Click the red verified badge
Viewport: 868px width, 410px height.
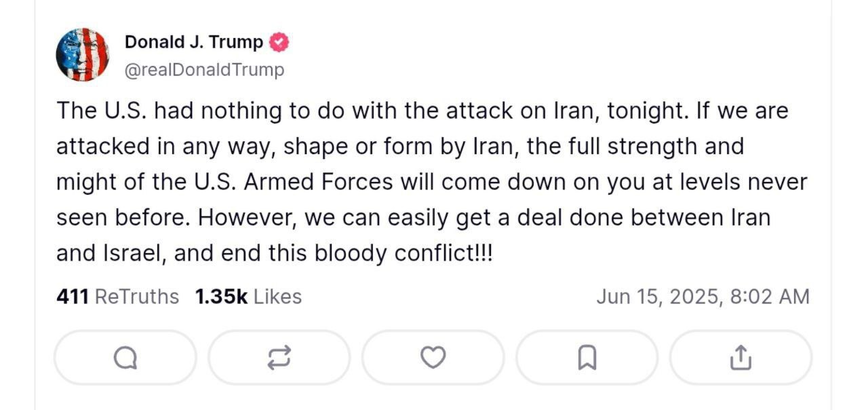coord(279,42)
